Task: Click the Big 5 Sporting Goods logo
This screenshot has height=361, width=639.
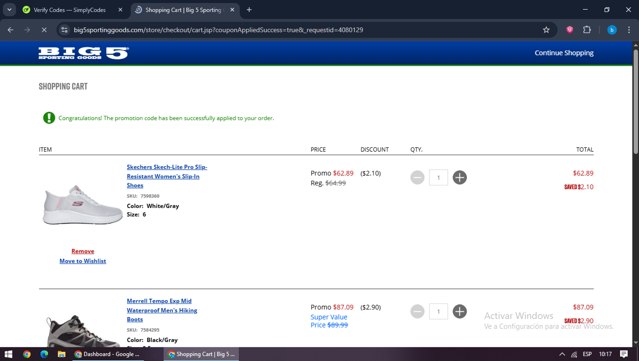Action: [x=83, y=53]
